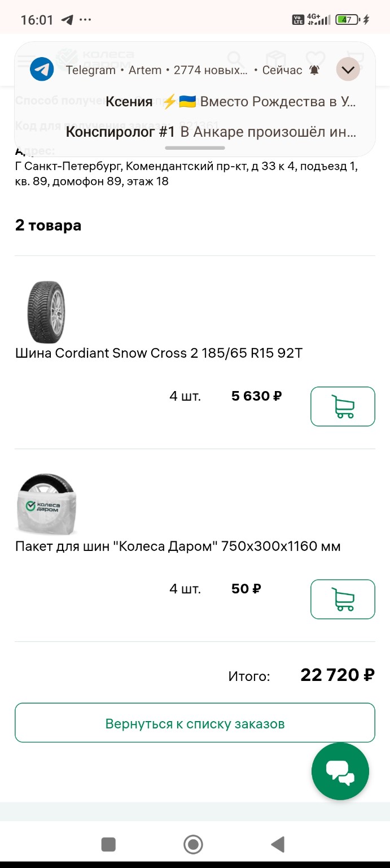Open the chat from Ксения
390x868 pixels.
[195, 102]
